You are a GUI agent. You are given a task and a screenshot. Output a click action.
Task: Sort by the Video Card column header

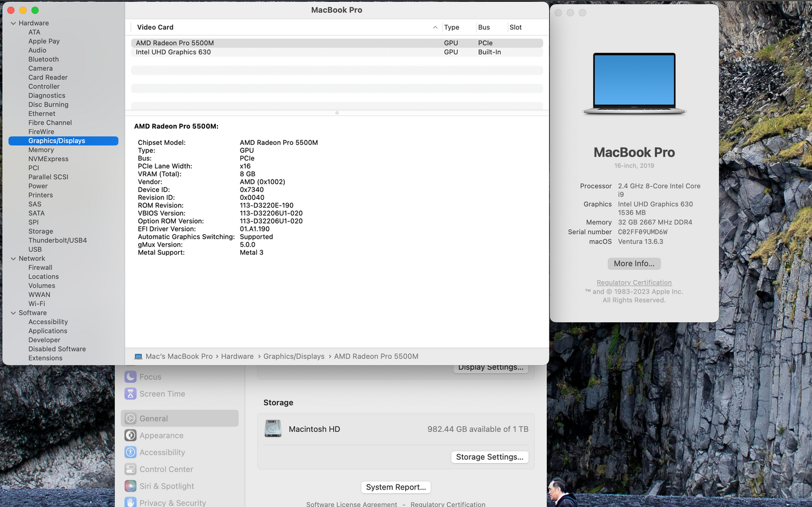coord(155,27)
